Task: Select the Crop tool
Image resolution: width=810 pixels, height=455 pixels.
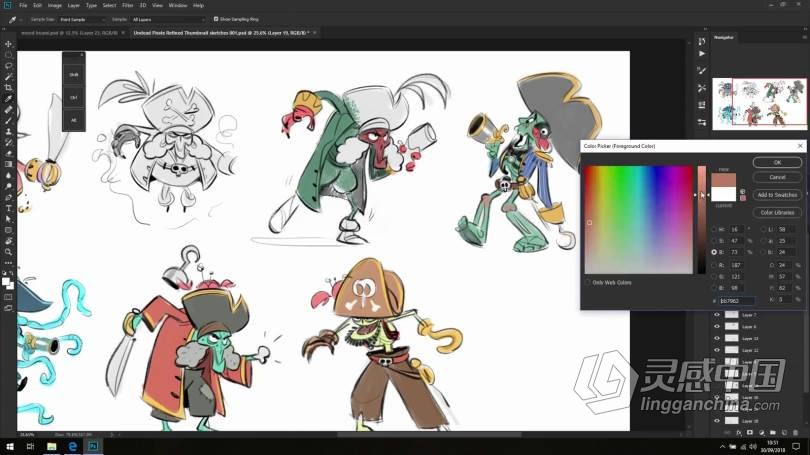Action: click(x=8, y=88)
